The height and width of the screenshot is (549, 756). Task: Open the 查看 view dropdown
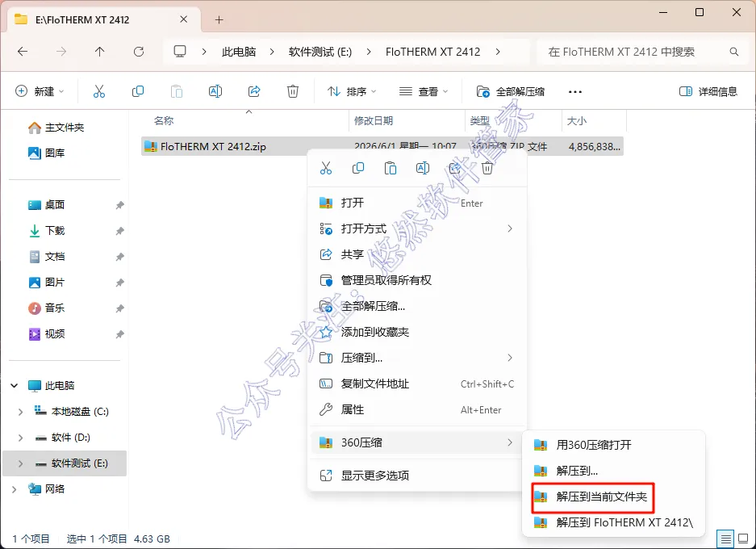(x=424, y=91)
